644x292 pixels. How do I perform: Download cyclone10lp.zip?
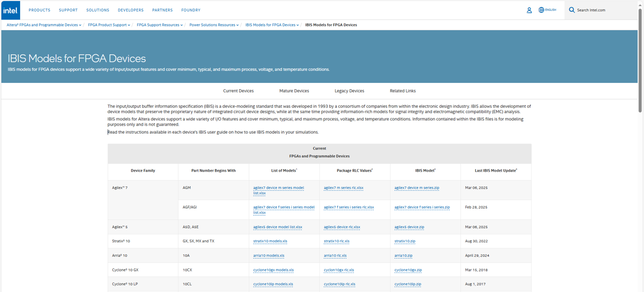[408, 284]
